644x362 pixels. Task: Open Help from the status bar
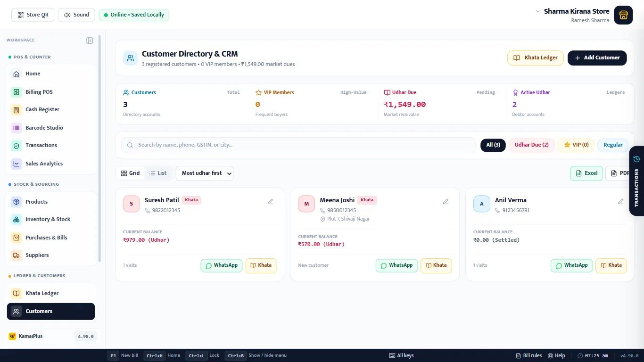(556, 356)
